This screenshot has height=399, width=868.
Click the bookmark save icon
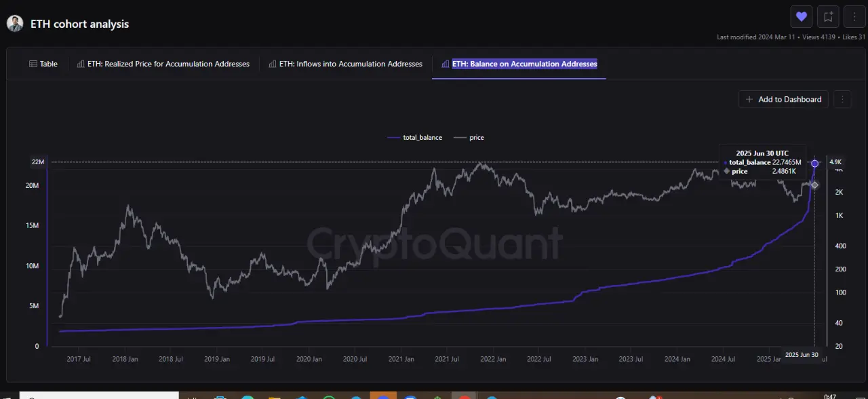click(827, 16)
